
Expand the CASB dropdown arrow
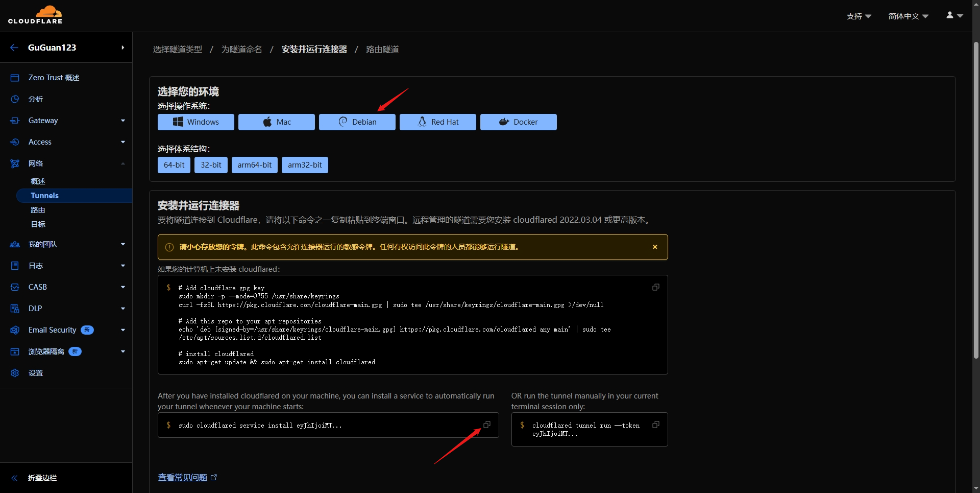tap(123, 287)
